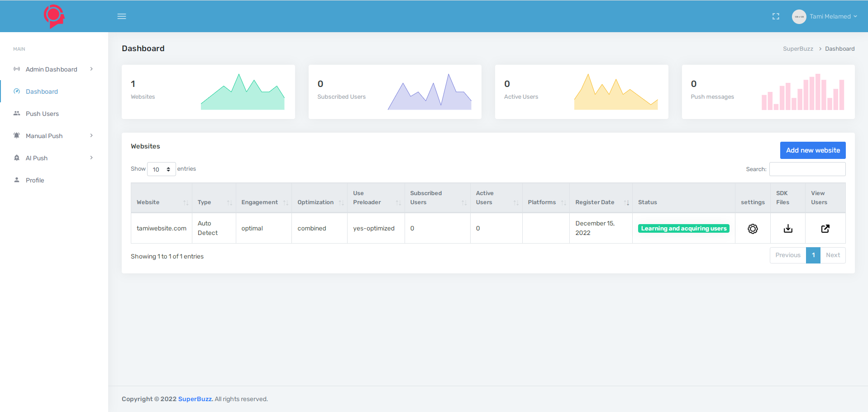Viewport: 868px width, 412px height.
Task: Open the Push Users menu item
Action: [x=42, y=114]
